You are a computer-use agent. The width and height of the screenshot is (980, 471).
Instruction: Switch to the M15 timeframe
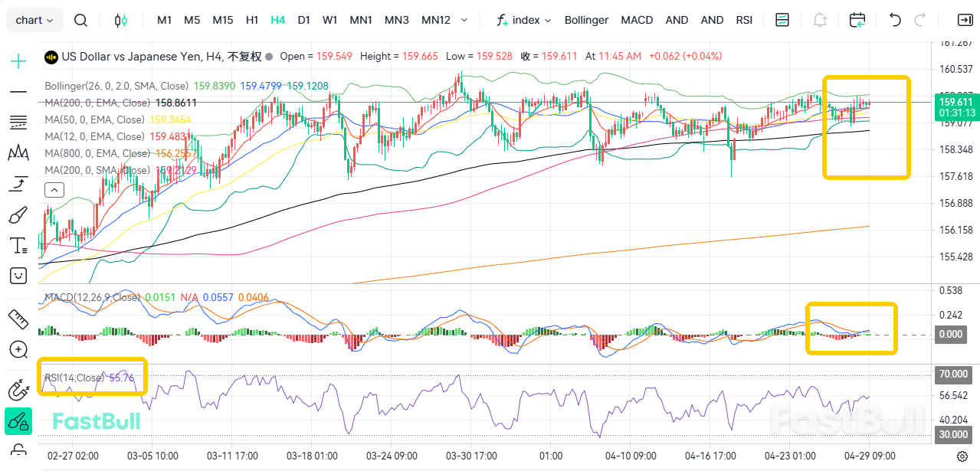click(x=223, y=20)
